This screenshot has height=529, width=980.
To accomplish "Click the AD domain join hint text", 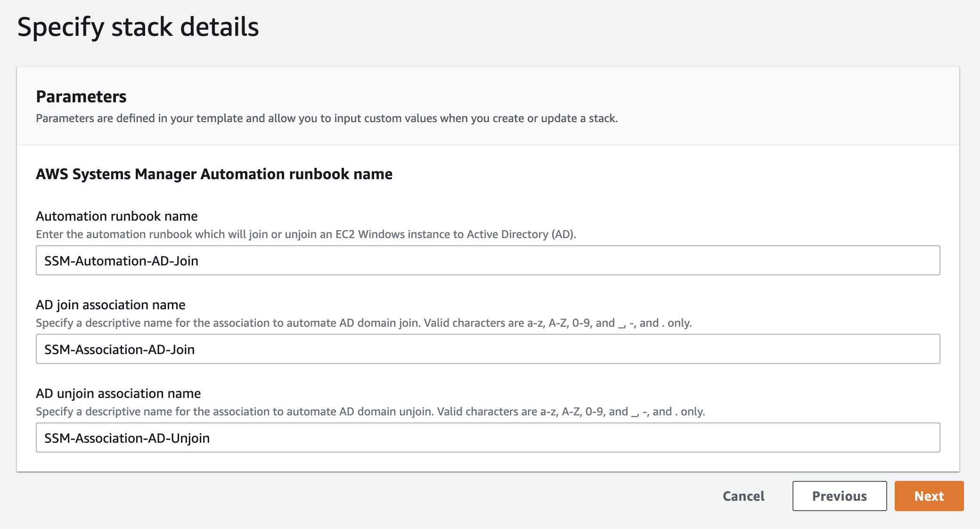I will point(363,323).
